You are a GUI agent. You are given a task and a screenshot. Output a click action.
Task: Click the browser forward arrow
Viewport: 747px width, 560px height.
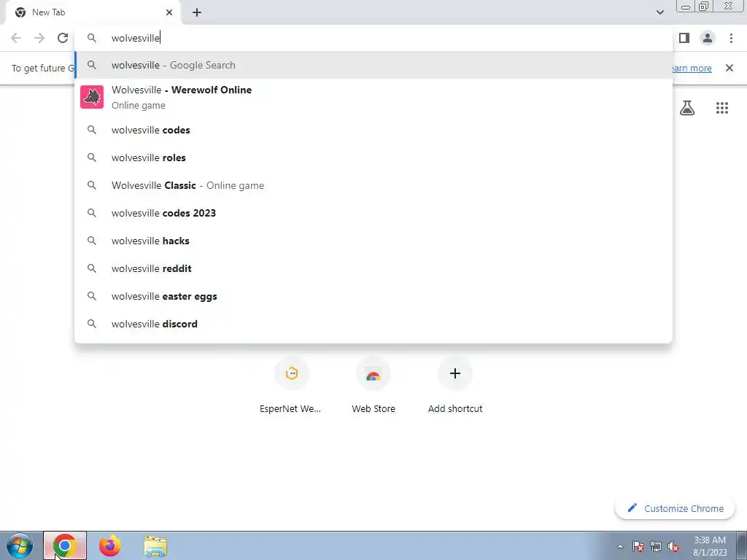(x=39, y=38)
